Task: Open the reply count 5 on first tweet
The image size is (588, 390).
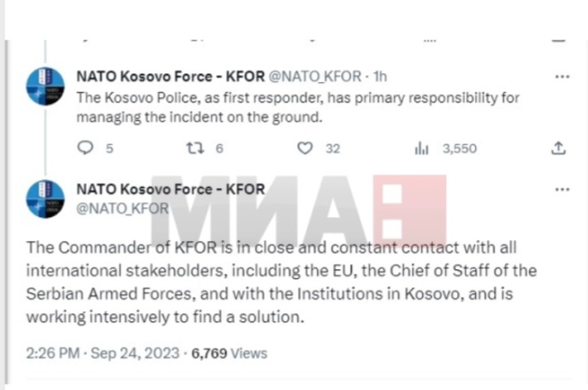Action: [109, 148]
